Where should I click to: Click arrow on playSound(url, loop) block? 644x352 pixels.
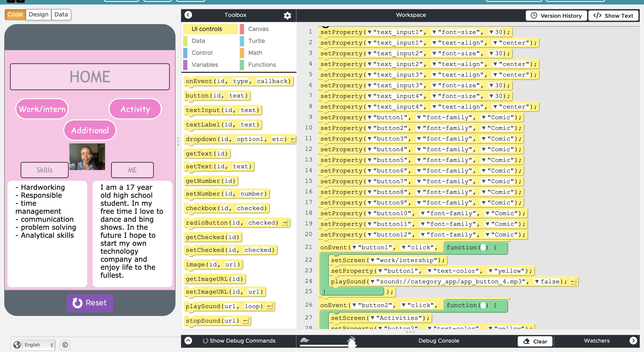tap(269, 306)
